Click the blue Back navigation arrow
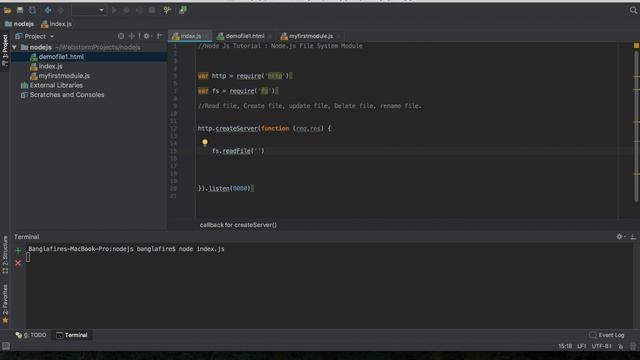 [x=48, y=10]
